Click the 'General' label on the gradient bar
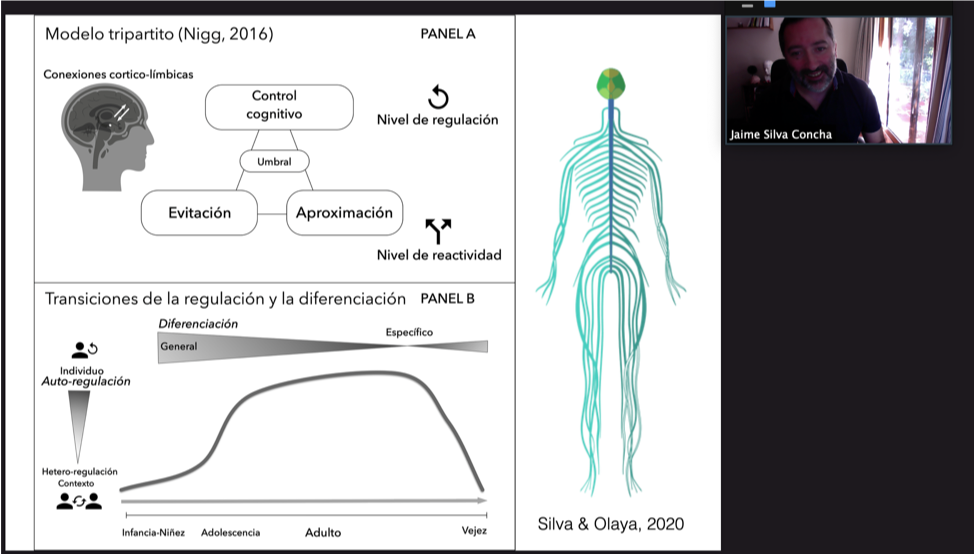This screenshot has width=974, height=554. tap(179, 347)
